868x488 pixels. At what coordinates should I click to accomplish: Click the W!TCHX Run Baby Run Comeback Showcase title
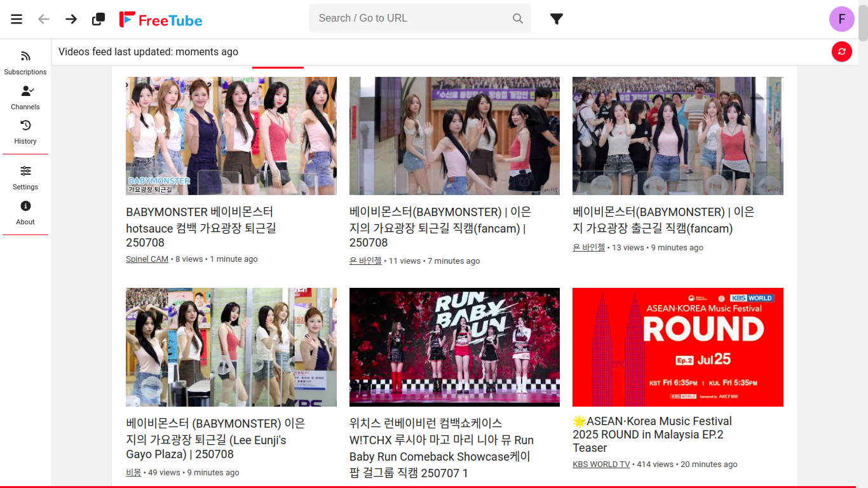(x=442, y=448)
